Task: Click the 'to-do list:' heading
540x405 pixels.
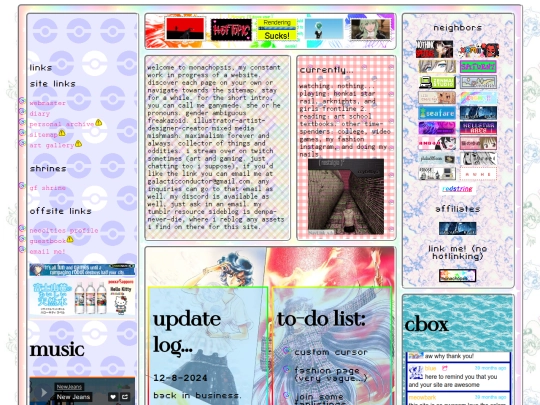Action: point(321,319)
